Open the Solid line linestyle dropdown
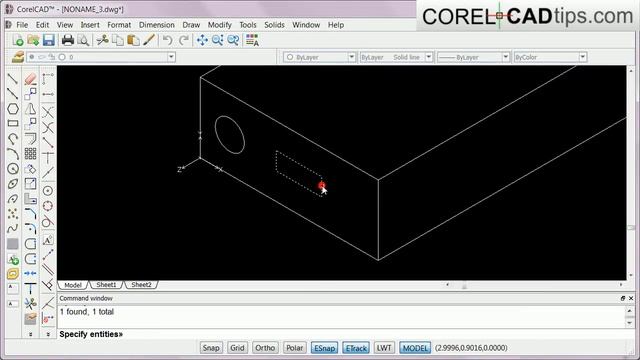Viewport: 640px width, 360px height. (x=429, y=57)
